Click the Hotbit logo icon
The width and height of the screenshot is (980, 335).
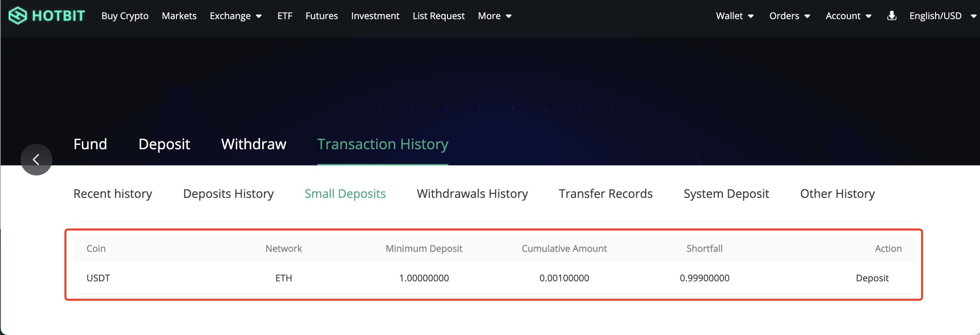(x=18, y=16)
